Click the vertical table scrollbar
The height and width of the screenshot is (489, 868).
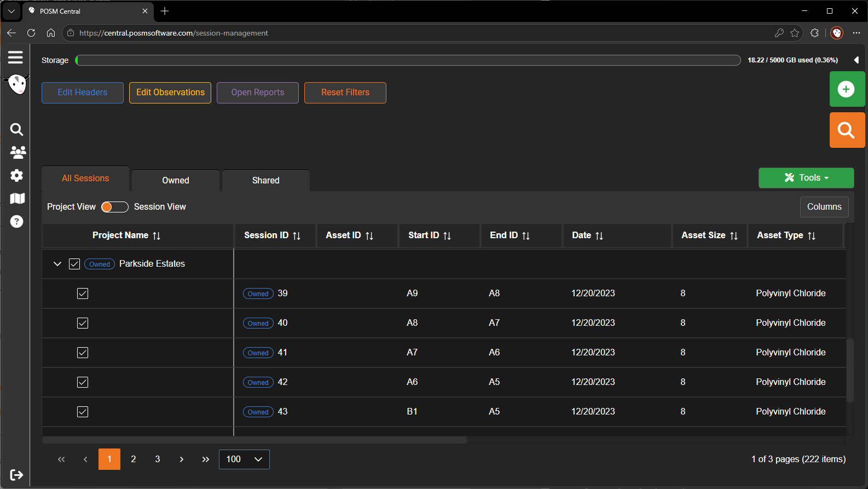[x=850, y=371]
